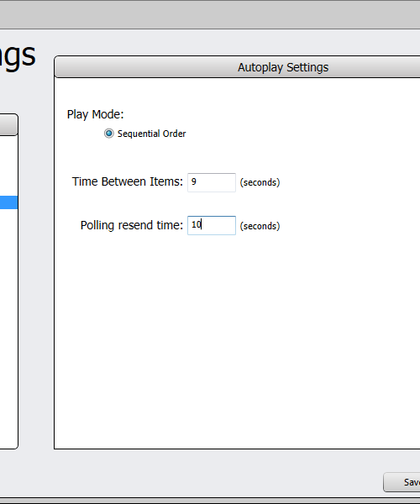
Task: Click the Time Between Items input field
Action: point(212,182)
